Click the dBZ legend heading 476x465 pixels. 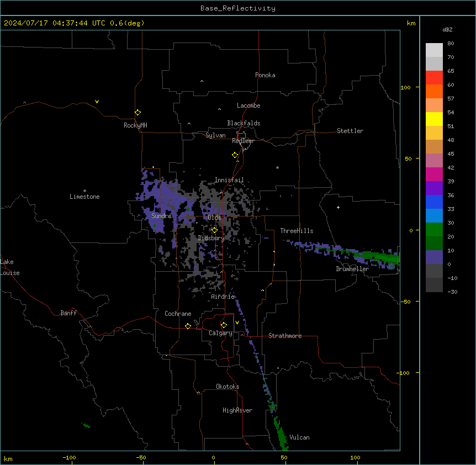447,29
